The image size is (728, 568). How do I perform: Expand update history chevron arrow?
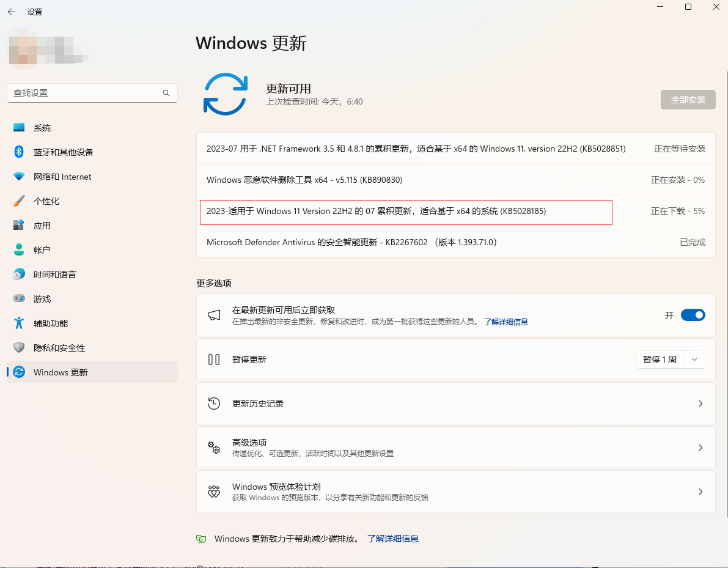tap(700, 404)
